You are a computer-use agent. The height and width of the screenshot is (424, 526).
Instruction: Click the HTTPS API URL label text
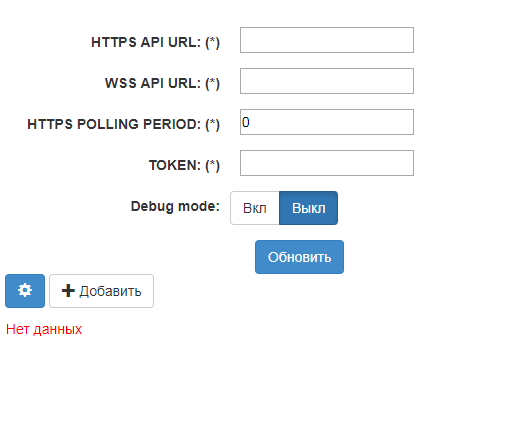146,42
